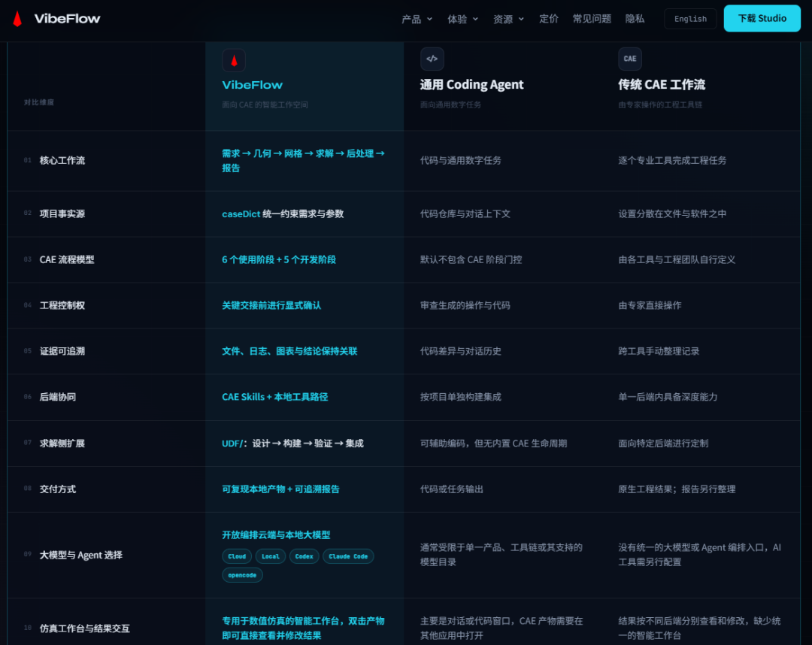812x645 pixels.
Task: Click the 按项目单独构建集成 cell
Action: 460,397
